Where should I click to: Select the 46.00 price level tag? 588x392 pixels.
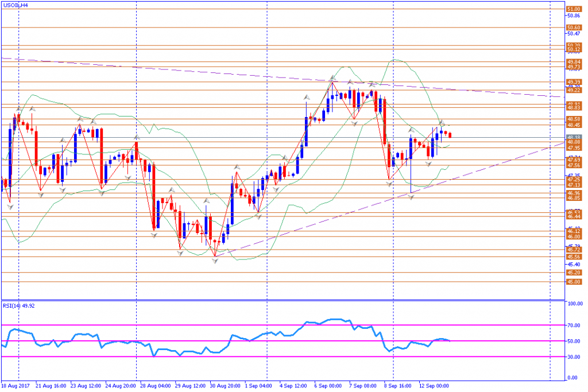coord(574,237)
